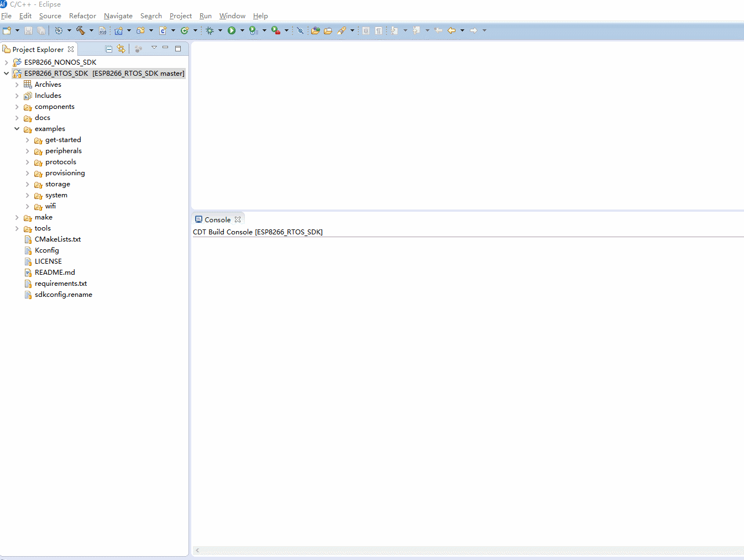Click the Open Type folder icon
The image size is (744, 560).
tap(316, 30)
